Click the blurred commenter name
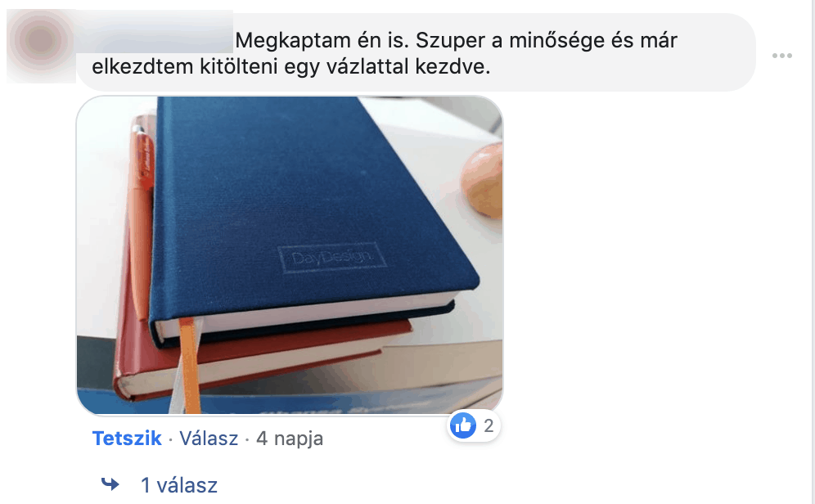 click(155, 32)
